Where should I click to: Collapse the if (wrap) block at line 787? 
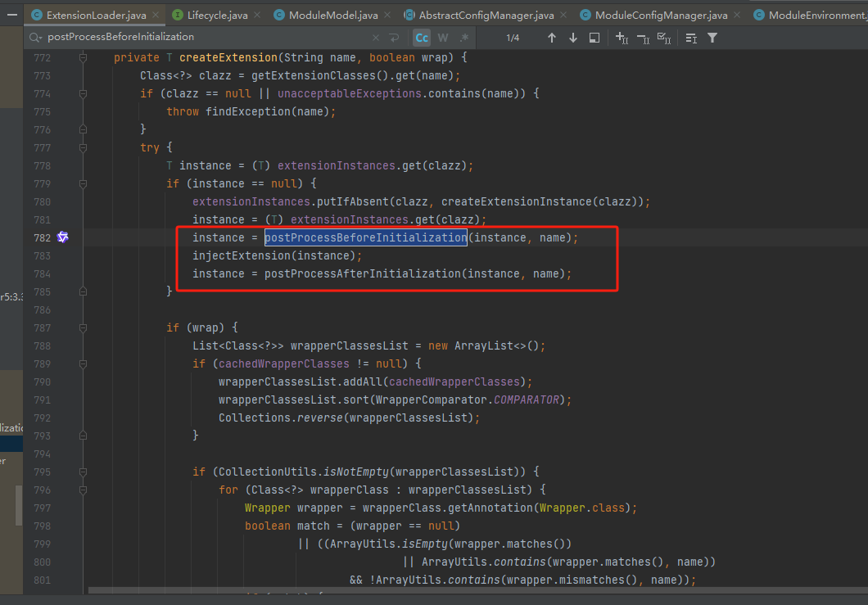(x=83, y=327)
